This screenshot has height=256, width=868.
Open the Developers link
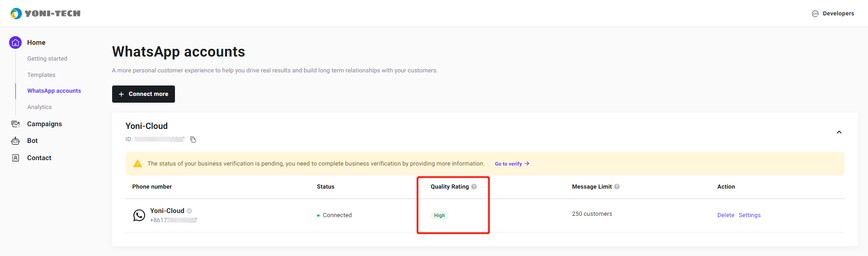(838, 14)
